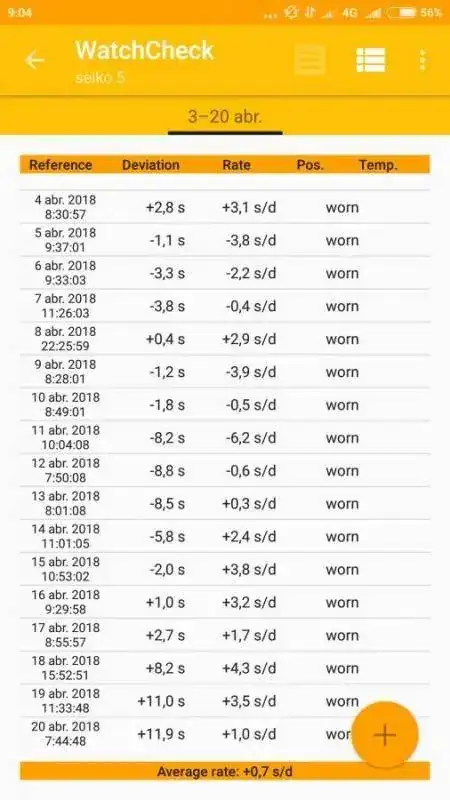The height and width of the screenshot is (800, 450).
Task: Tap the Reference column header
Action: pyautogui.click(x=61, y=165)
